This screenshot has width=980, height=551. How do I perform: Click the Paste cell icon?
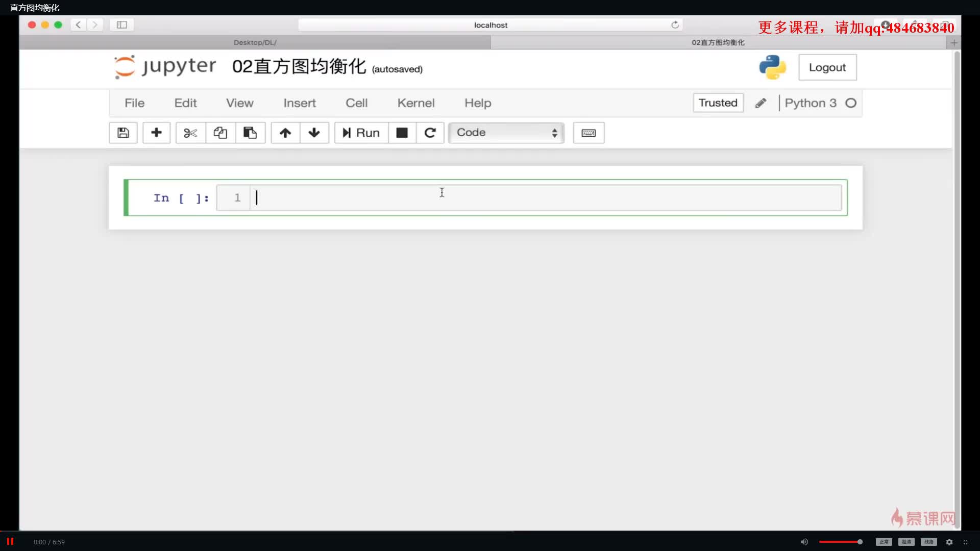(250, 133)
